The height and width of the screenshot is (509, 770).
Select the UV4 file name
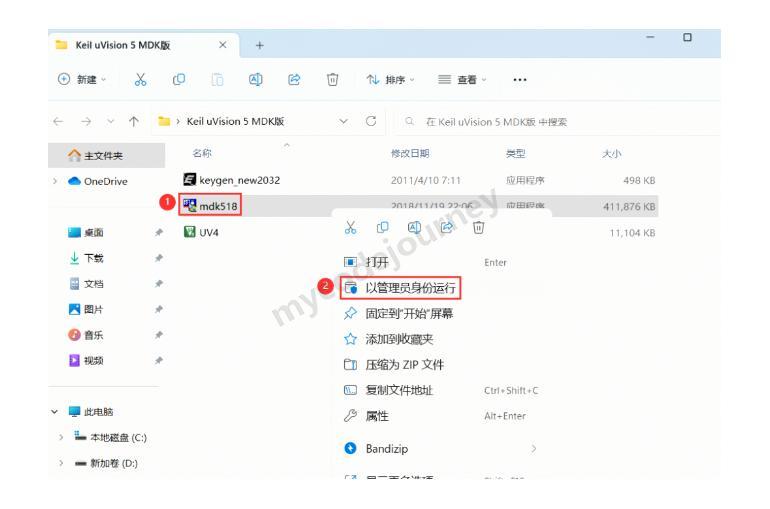click(x=209, y=232)
